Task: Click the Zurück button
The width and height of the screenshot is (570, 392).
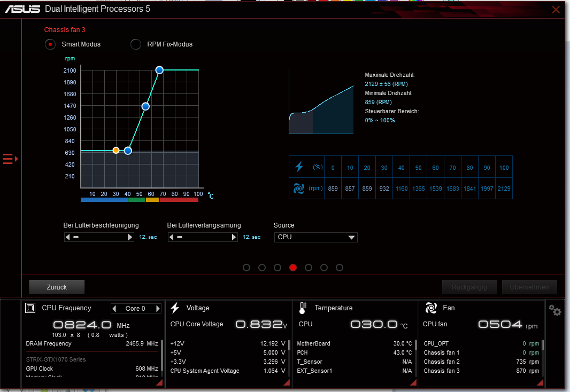Action: pos(57,287)
